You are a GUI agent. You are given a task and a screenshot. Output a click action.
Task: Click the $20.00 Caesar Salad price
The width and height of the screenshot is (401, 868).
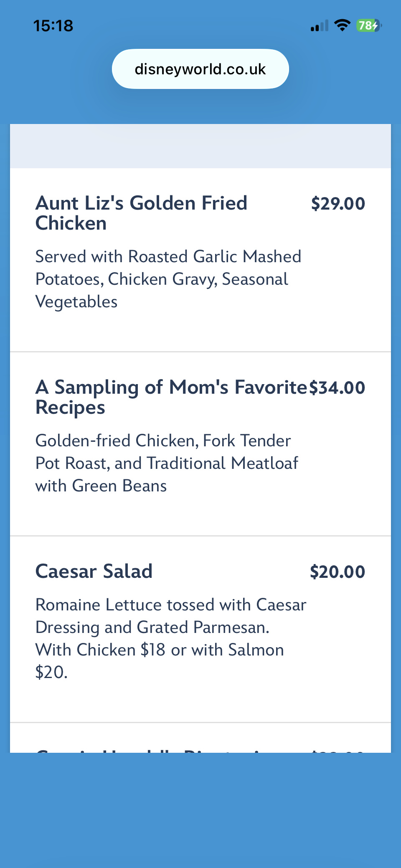tap(338, 572)
